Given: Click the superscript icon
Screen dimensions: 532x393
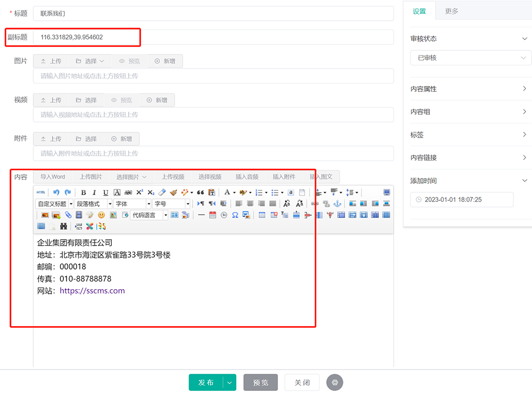Looking at the screenshot, I should coord(139,193).
